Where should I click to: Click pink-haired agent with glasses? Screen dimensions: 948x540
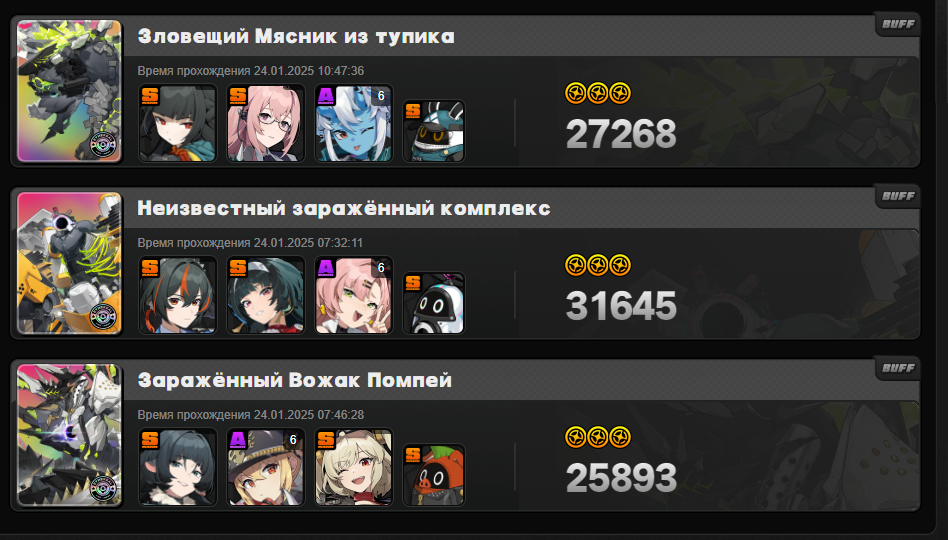(x=265, y=123)
